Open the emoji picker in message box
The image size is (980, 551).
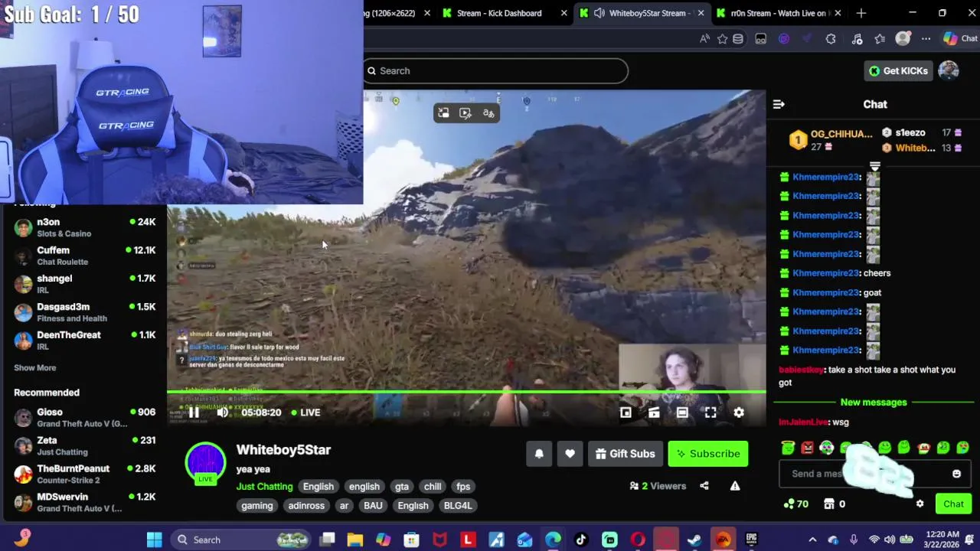956,474
